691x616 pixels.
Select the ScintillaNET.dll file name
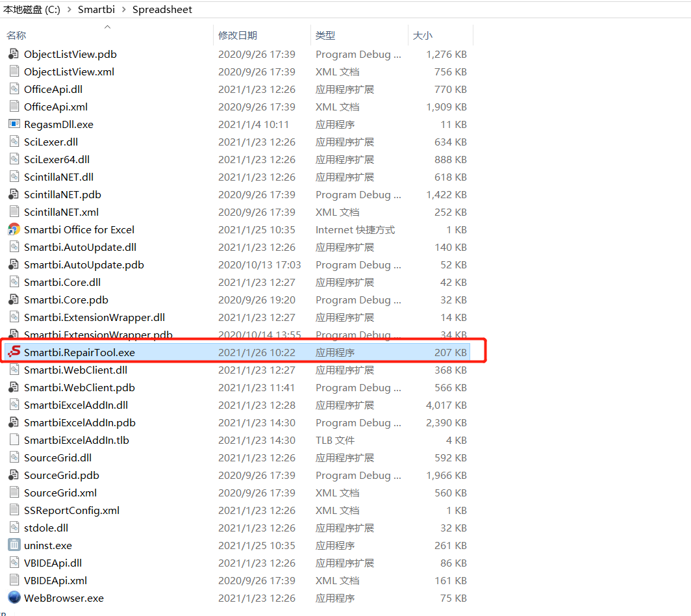point(58,177)
